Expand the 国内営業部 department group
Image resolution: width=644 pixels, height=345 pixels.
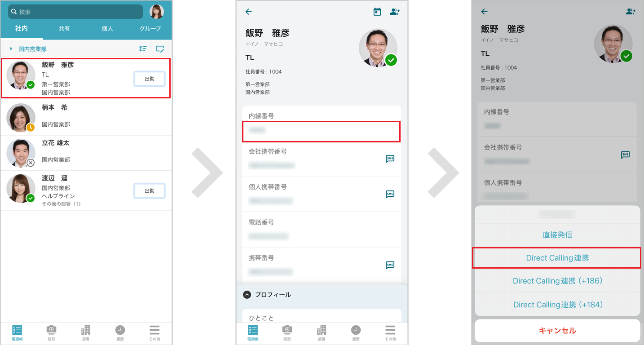pyautogui.click(x=11, y=49)
